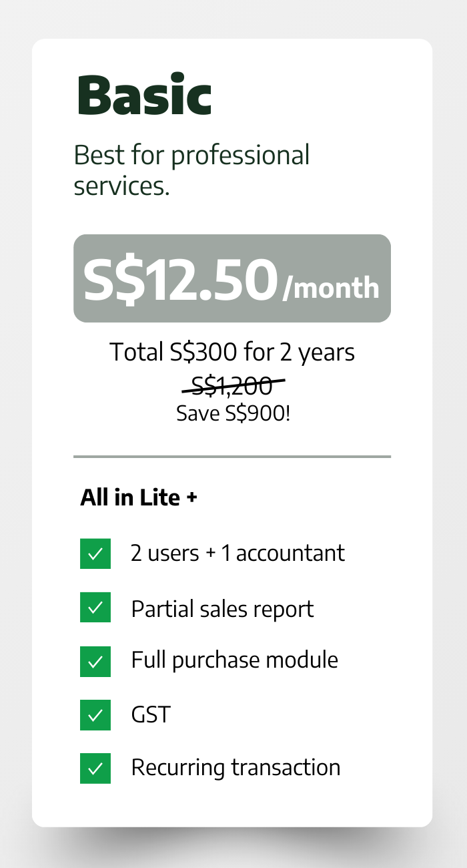Screen dimensions: 467x868
Task: Click the Save S$900! text
Action: (233, 413)
